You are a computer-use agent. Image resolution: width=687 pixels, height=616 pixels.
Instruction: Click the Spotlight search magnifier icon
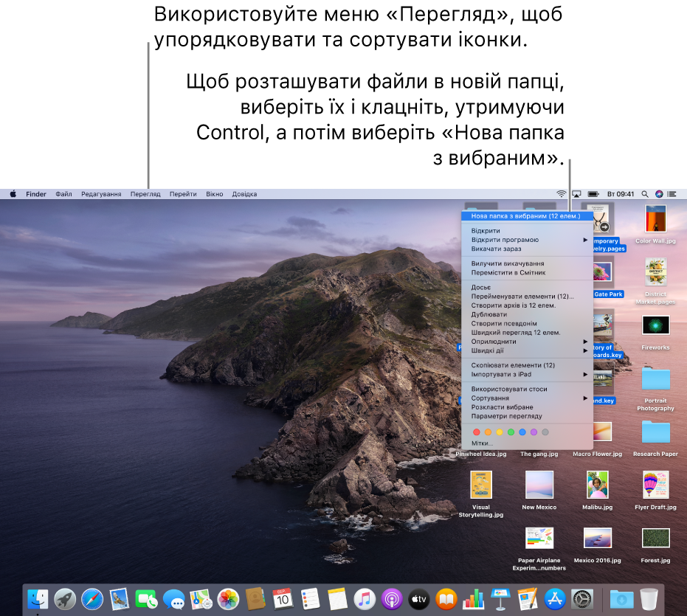pyautogui.click(x=644, y=193)
